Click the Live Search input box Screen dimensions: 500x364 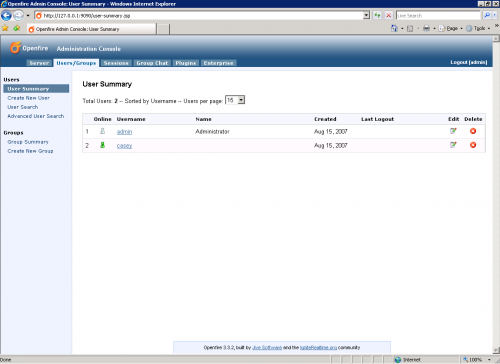pyautogui.click(x=438, y=15)
